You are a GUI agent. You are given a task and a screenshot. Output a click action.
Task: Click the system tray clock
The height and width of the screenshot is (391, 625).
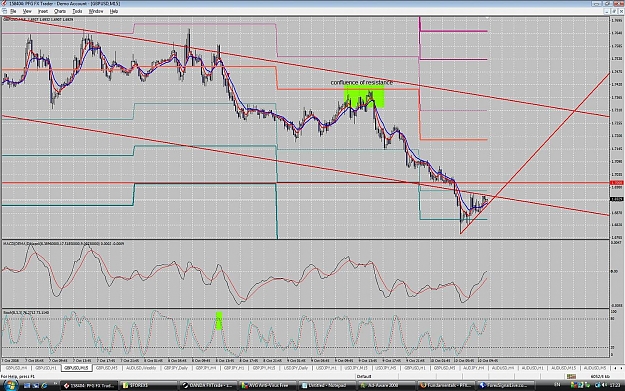(614, 385)
